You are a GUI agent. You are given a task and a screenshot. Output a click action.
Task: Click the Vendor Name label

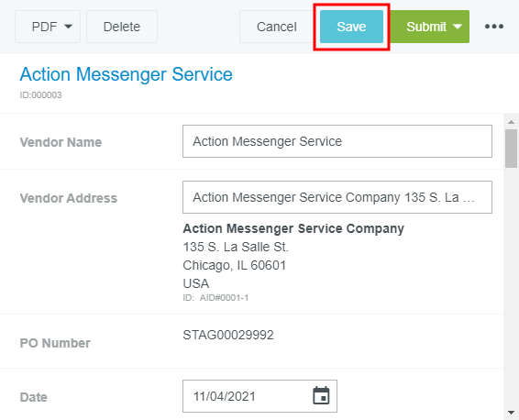61,142
